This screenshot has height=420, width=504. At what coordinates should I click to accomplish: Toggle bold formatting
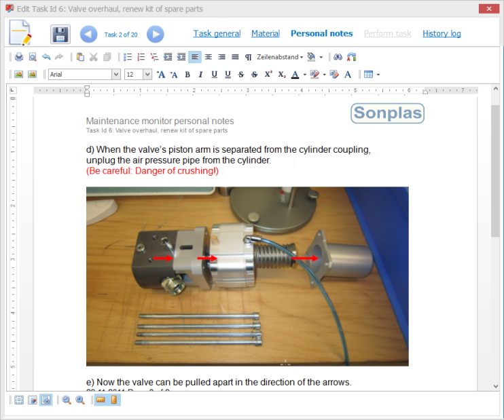(187, 75)
